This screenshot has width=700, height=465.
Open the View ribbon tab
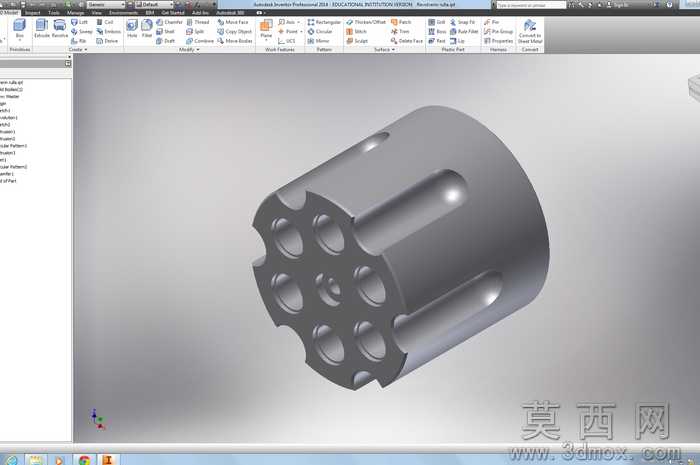coord(96,13)
